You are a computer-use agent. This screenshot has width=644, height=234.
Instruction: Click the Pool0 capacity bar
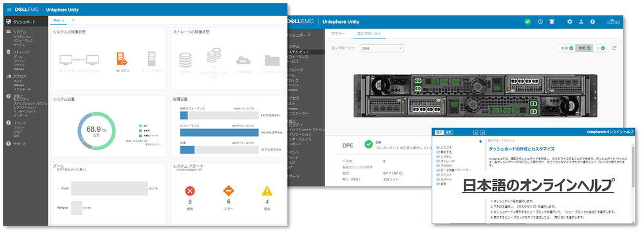point(109,188)
